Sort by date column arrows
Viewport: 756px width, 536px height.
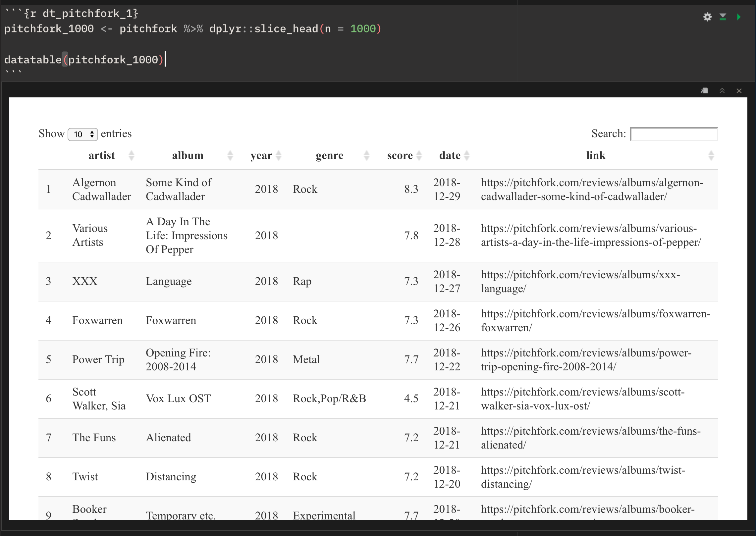[467, 155]
